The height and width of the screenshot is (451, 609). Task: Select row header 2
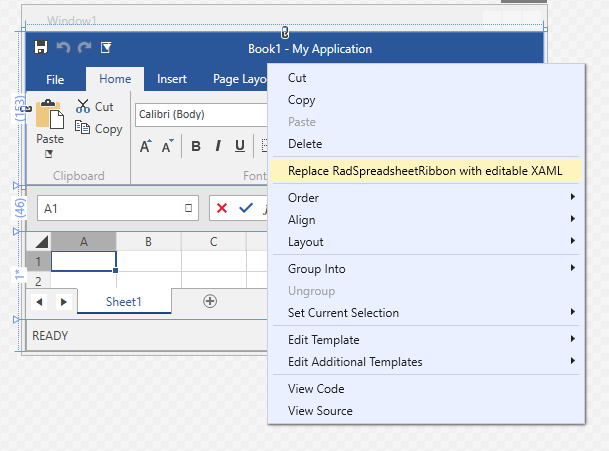click(x=38, y=280)
